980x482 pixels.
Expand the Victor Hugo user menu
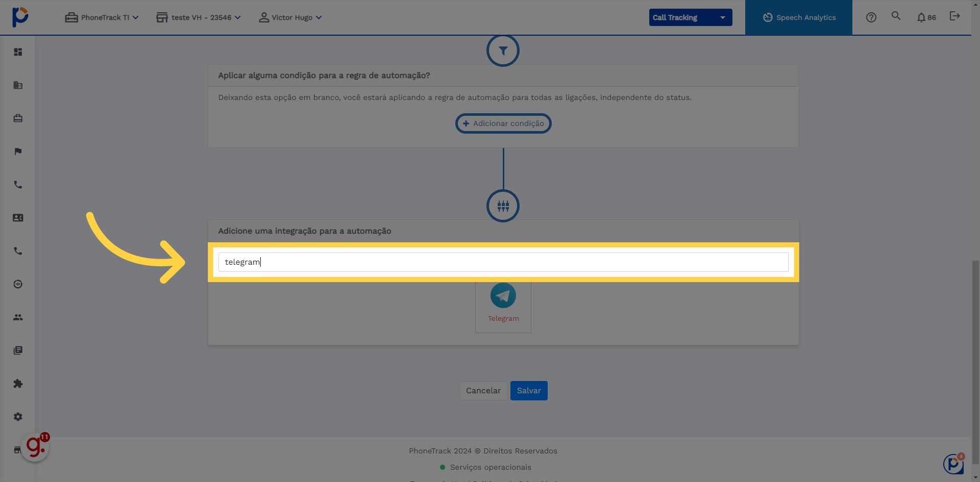click(290, 17)
